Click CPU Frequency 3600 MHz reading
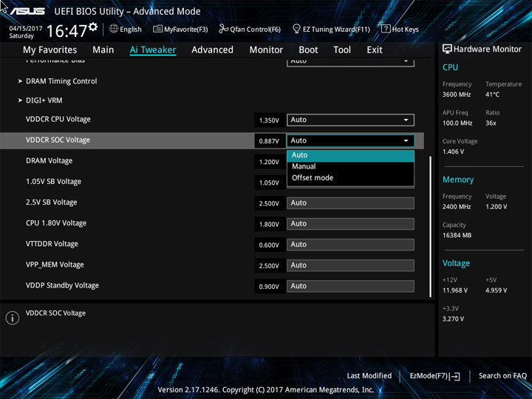 click(x=457, y=95)
